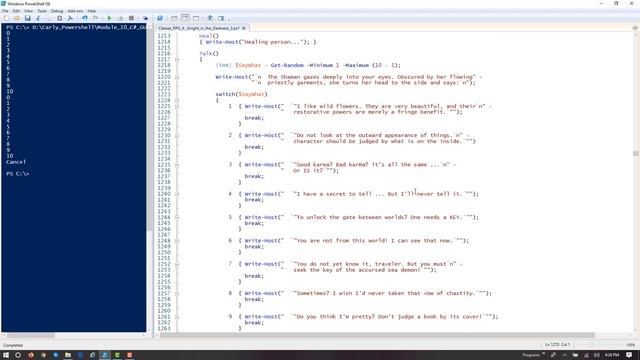Undo the last edit

(84, 18)
